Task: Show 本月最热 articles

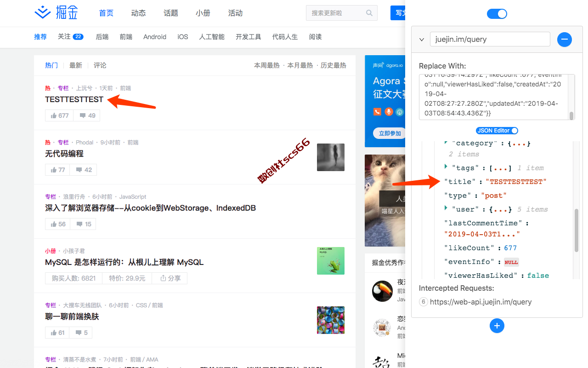Action: pyautogui.click(x=300, y=65)
